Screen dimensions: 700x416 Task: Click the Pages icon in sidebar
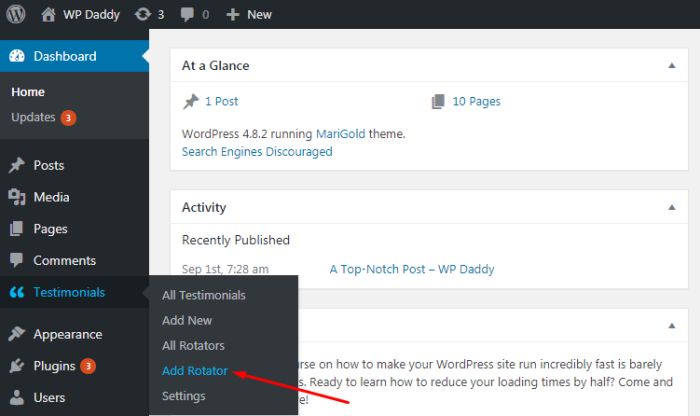tap(17, 229)
